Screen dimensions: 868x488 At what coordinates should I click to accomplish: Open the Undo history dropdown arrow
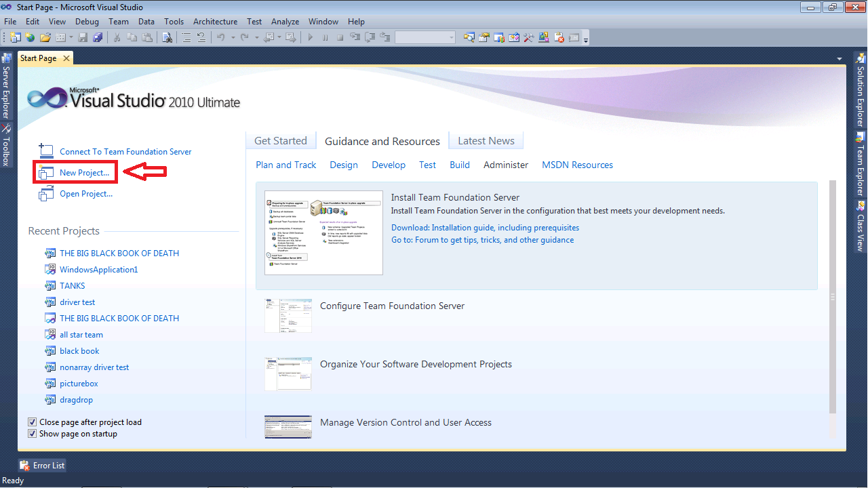(233, 37)
